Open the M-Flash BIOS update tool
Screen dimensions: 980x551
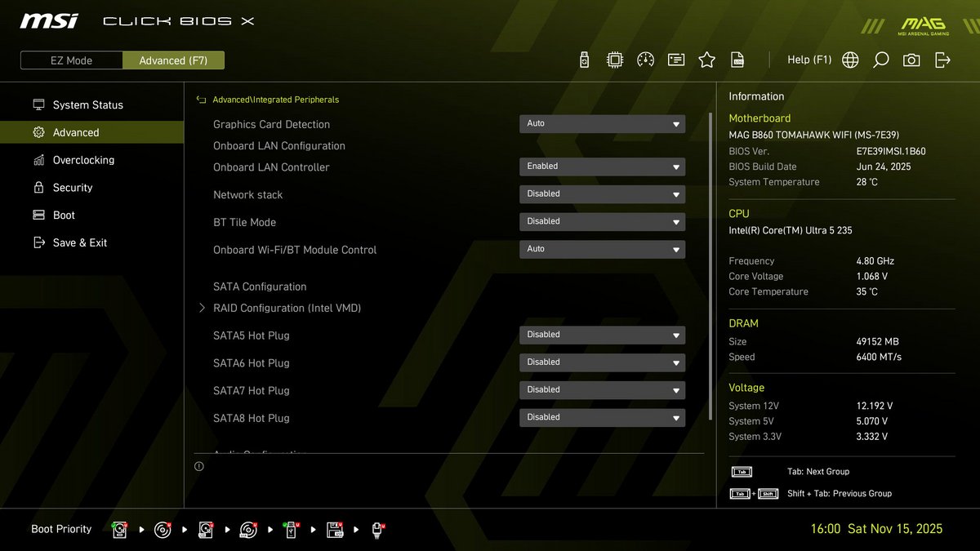tap(583, 59)
